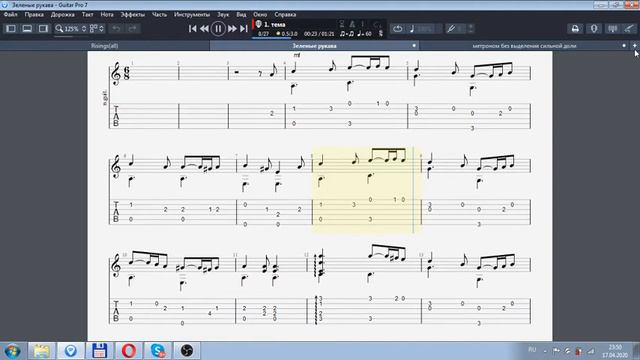This screenshot has width=640, height=360.
Task: Toggle the guitar fretboard view icon
Action: pyautogui.click(x=629, y=29)
